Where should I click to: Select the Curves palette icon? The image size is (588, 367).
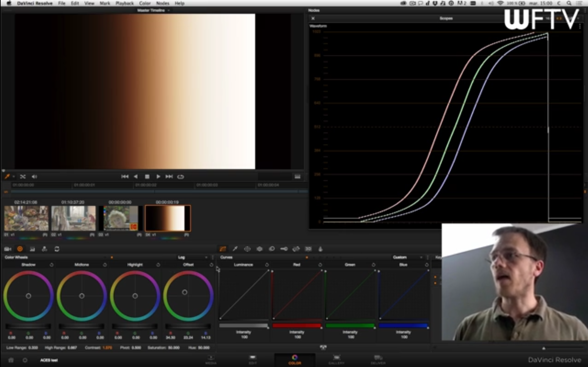(223, 249)
